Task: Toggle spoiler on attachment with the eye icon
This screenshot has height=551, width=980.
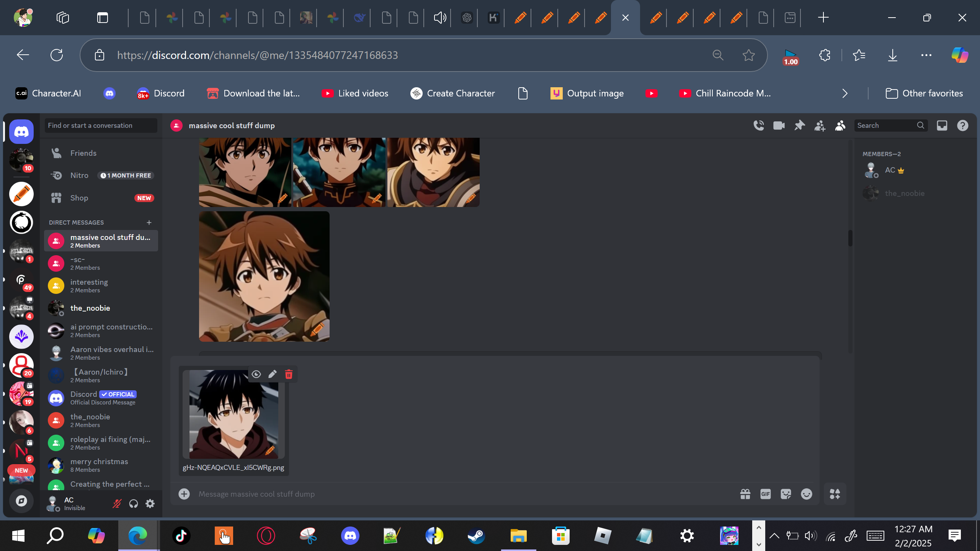Action: (256, 374)
